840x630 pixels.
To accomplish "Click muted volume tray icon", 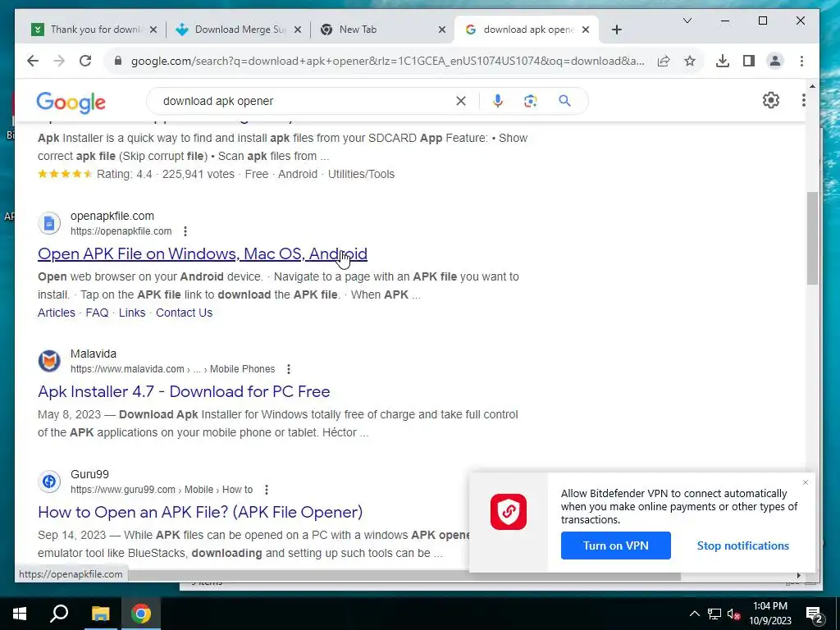I will 734,614.
